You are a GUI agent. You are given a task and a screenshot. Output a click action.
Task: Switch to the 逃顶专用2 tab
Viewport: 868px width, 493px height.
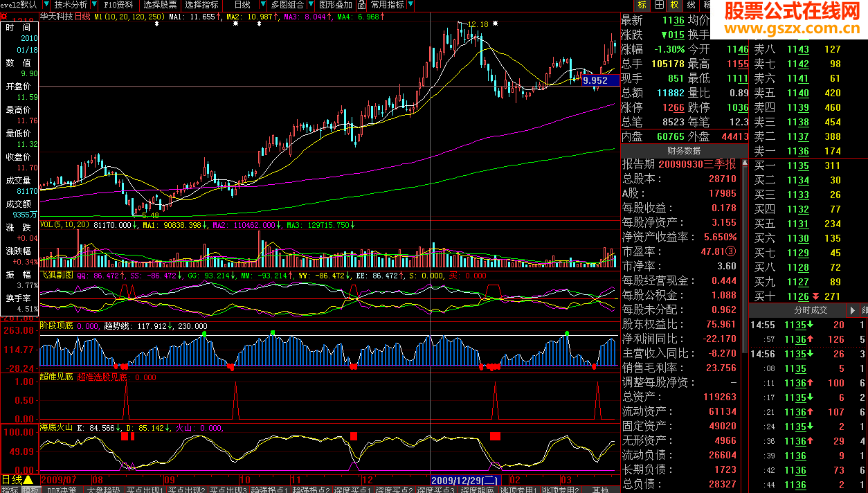[x=561, y=489]
